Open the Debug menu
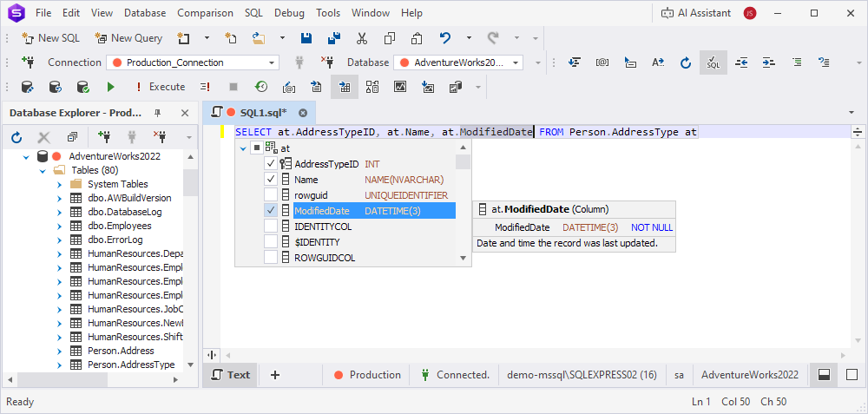868x414 pixels. pos(290,13)
